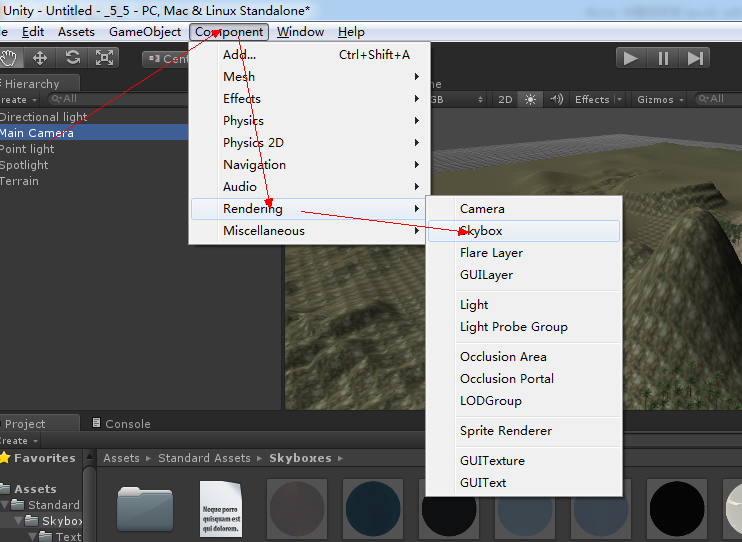This screenshot has height=542, width=742.
Task: Select the Move tool
Action: click(x=40, y=58)
